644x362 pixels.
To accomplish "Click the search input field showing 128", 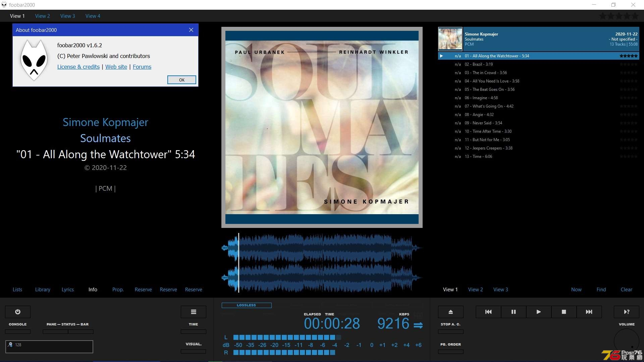I will coord(49,347).
